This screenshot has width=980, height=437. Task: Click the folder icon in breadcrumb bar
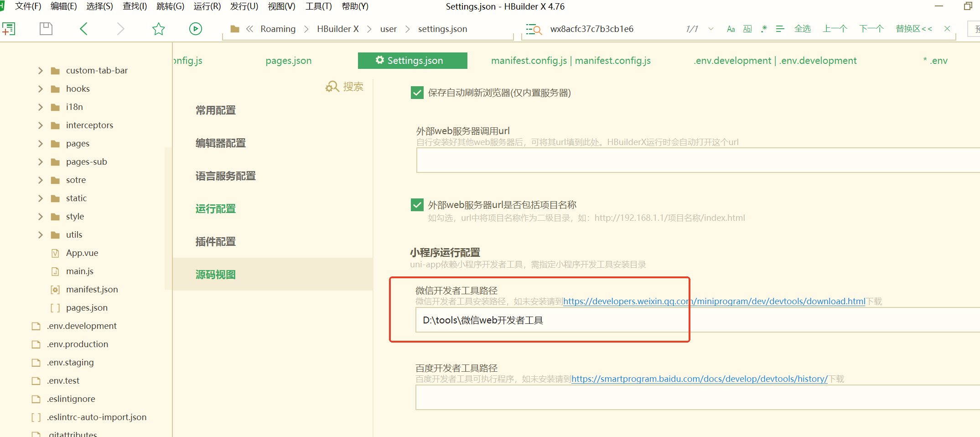235,29
